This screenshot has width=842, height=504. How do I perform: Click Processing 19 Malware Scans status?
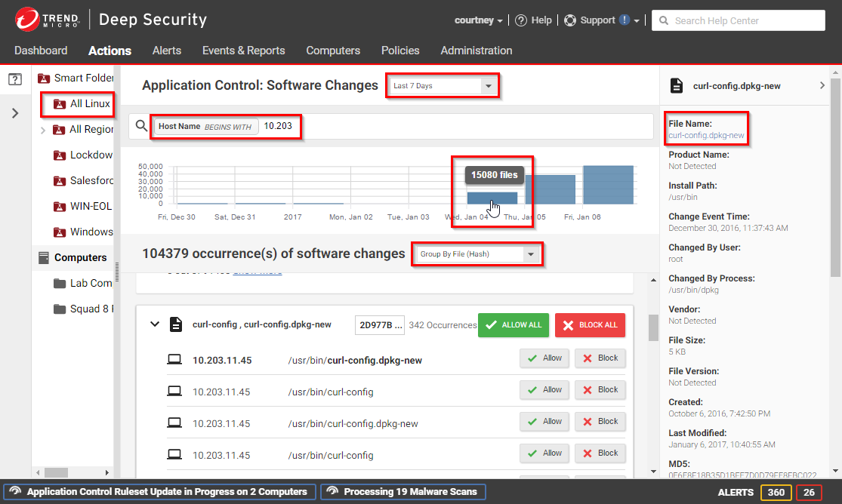click(402, 492)
